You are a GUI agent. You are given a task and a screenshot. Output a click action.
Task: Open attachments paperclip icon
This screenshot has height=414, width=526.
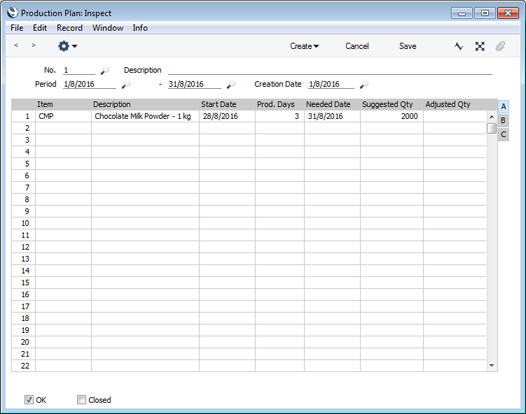500,46
